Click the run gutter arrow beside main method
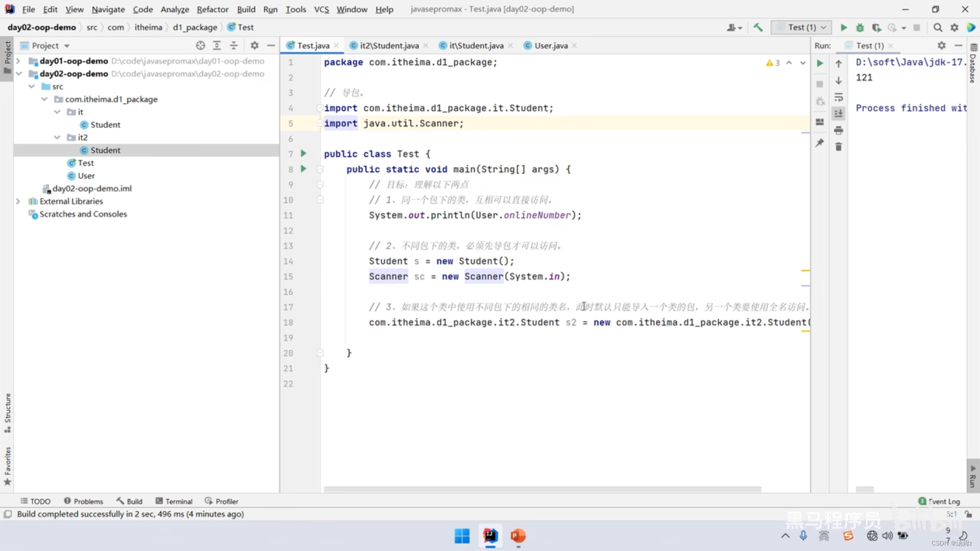This screenshot has width=980, height=551. pos(304,169)
